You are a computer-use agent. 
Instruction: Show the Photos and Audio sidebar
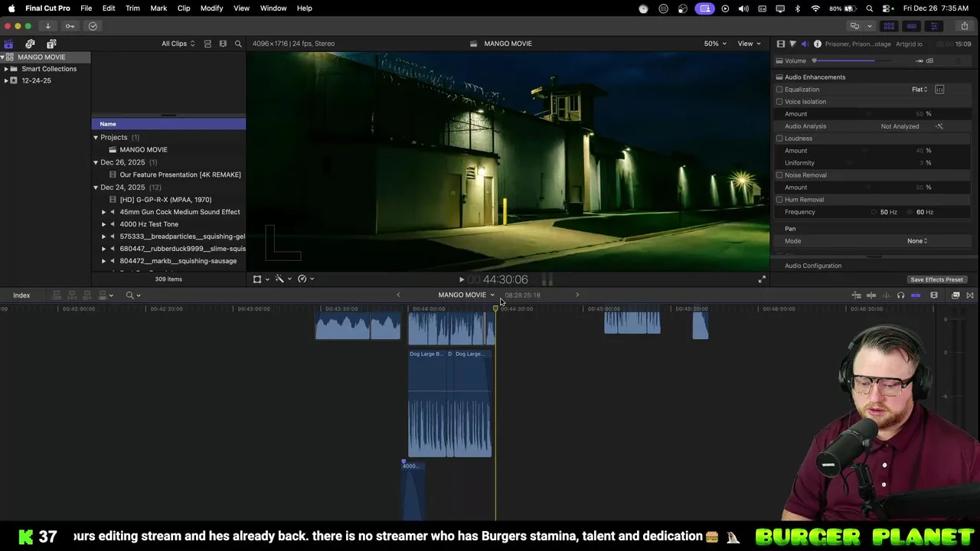30,44
